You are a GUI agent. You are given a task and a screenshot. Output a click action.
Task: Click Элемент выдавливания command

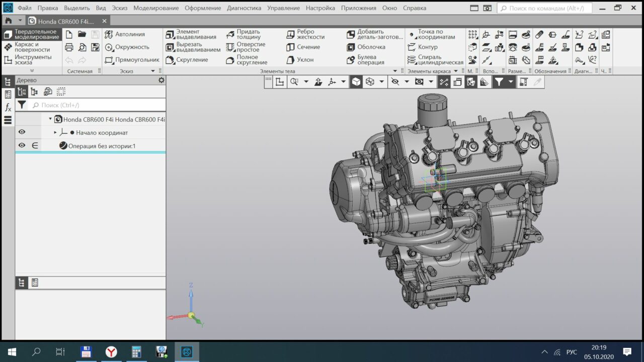tap(191, 34)
